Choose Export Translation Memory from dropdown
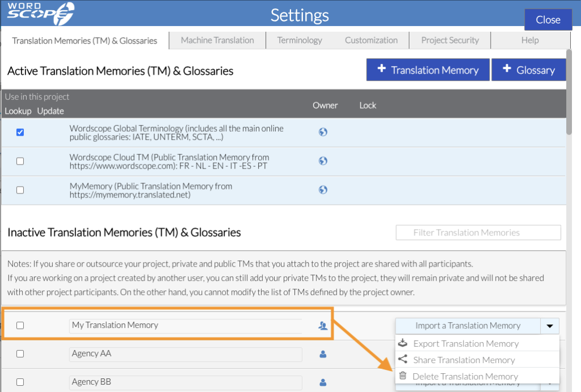 pos(465,344)
